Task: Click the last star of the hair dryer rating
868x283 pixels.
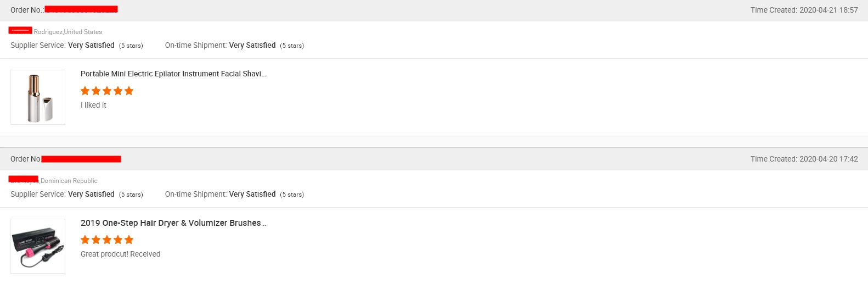Action: [129, 240]
